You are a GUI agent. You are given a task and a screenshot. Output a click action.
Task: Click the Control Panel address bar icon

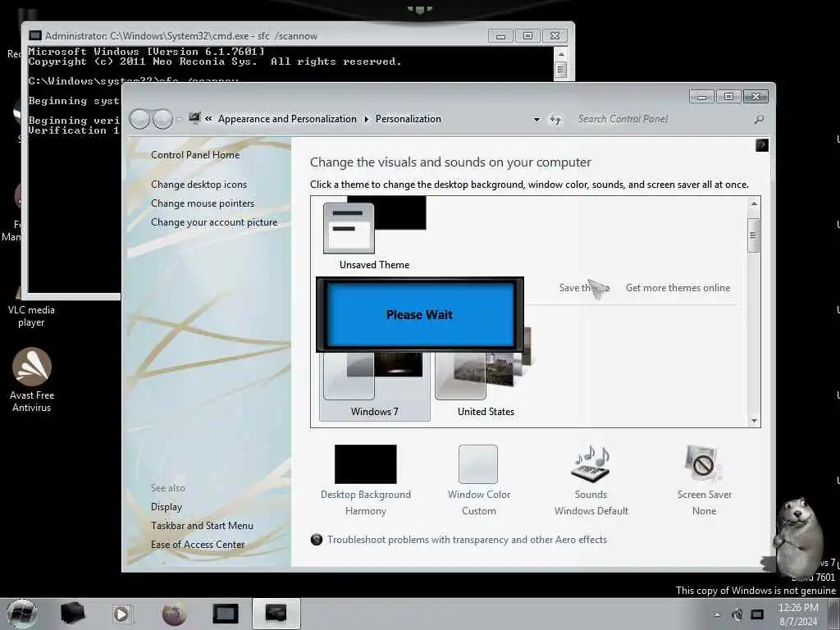point(194,118)
